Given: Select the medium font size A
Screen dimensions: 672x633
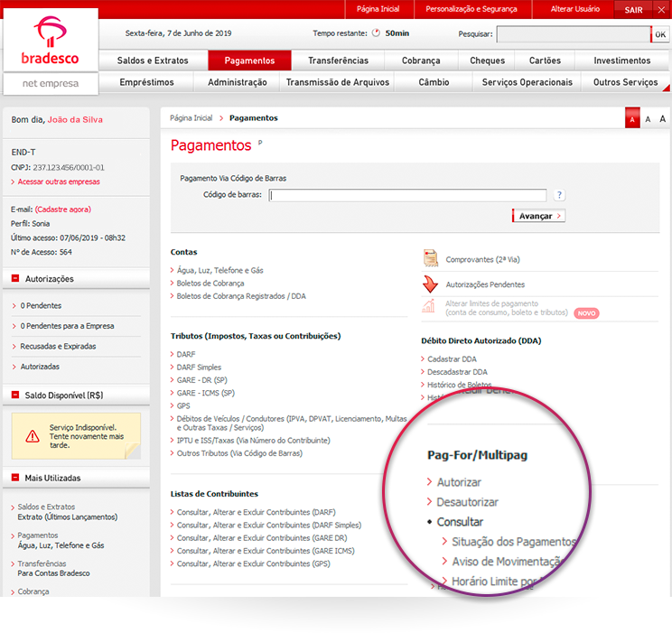Looking at the screenshot, I should tap(648, 119).
